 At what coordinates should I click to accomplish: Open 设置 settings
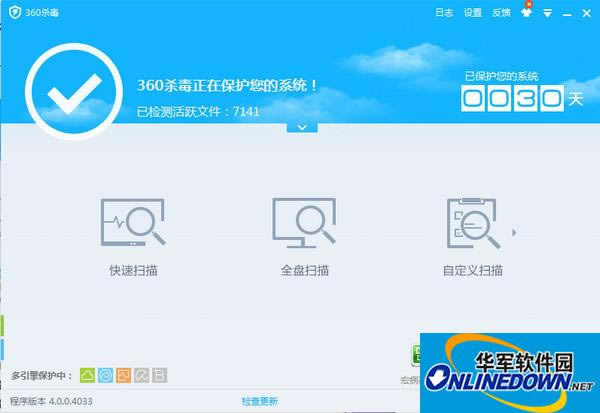coord(473,13)
